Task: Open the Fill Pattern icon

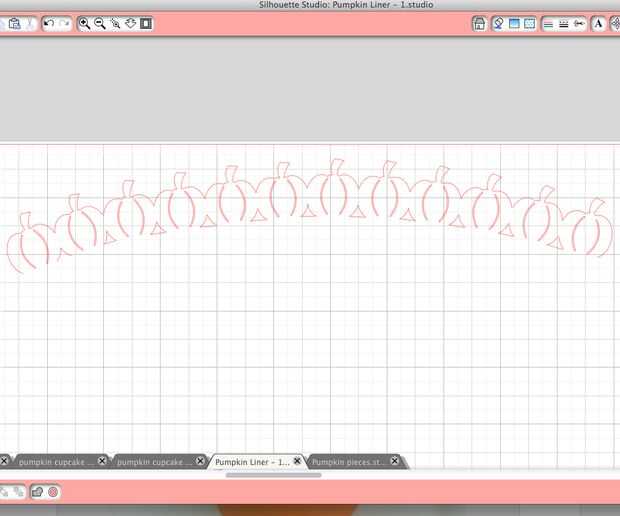Action: click(x=529, y=24)
